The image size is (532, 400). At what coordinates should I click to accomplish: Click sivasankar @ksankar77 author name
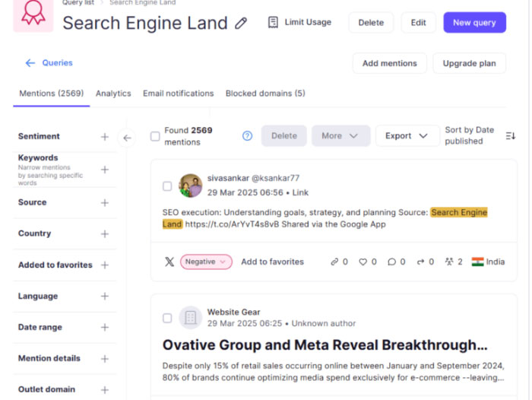coord(253,178)
